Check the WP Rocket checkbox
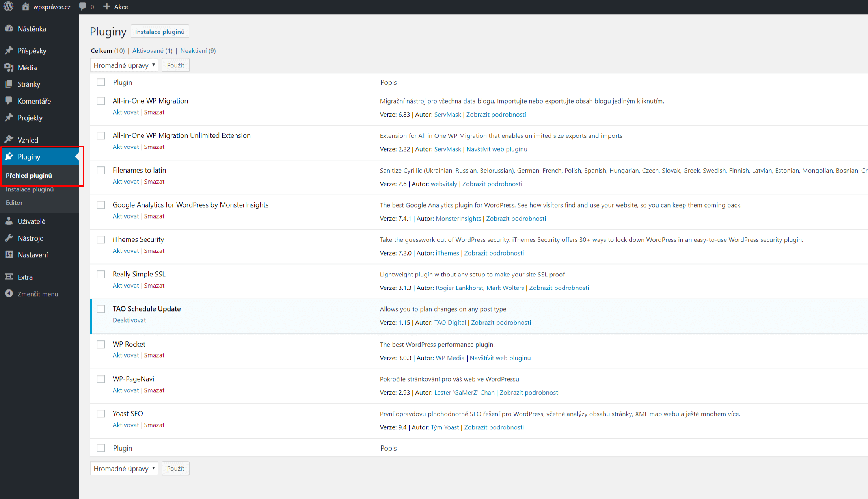Screen dimensions: 868x499 coord(101,344)
